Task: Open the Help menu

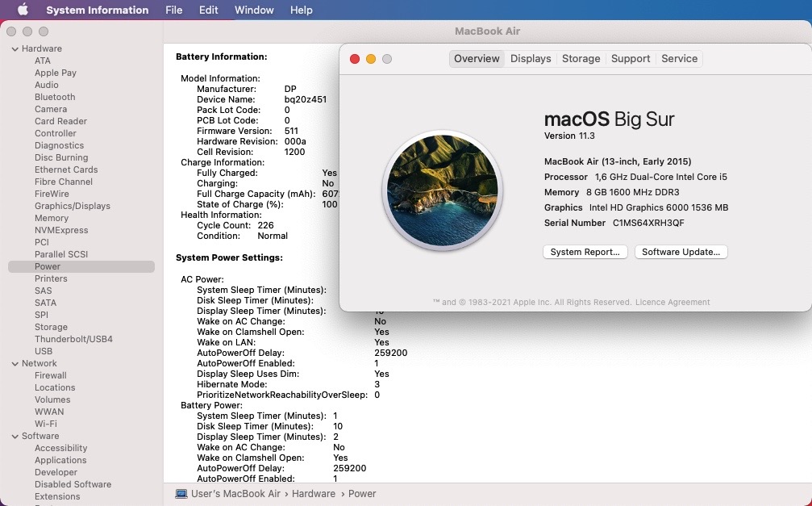Action: click(302, 10)
